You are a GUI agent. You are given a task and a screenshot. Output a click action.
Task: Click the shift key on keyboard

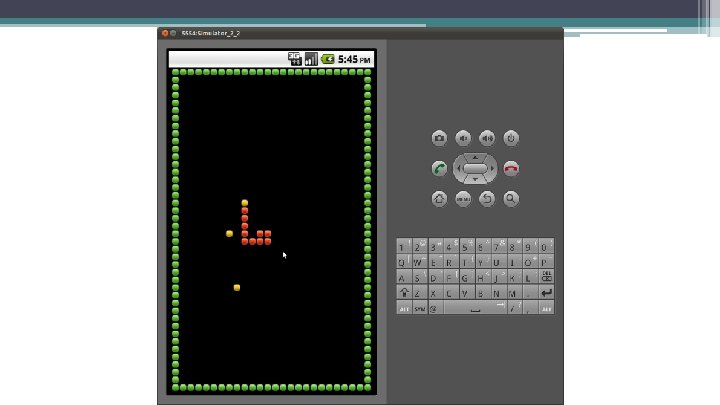[x=404, y=292]
